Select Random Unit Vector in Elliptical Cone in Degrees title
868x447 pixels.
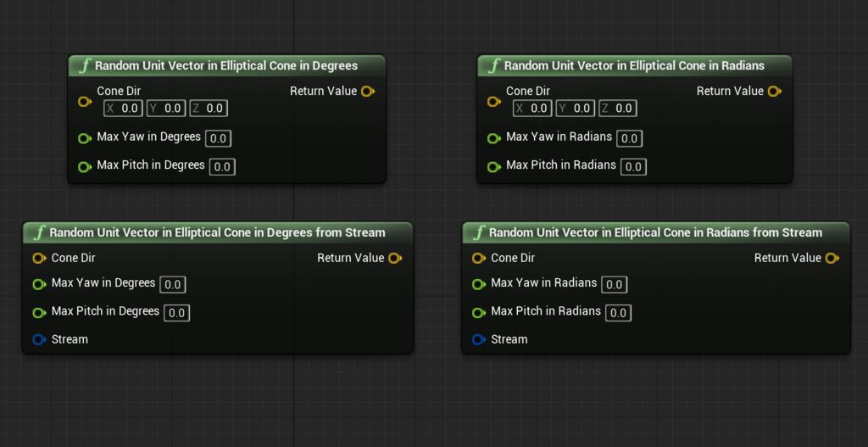coord(226,66)
